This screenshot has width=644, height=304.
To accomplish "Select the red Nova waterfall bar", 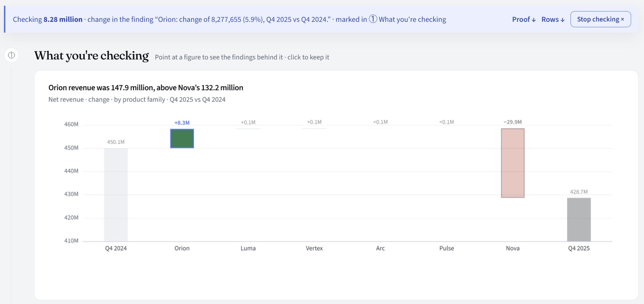I will click(513, 163).
